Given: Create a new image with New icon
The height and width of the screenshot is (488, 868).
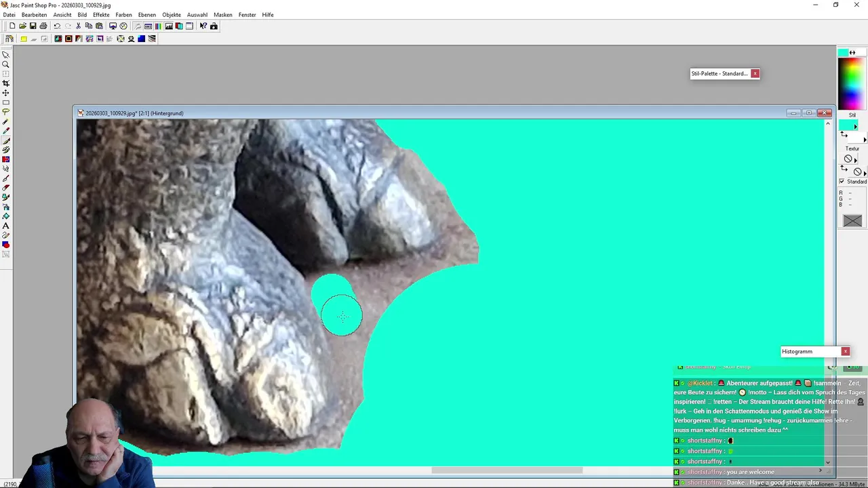Looking at the screenshot, I should click(x=12, y=26).
